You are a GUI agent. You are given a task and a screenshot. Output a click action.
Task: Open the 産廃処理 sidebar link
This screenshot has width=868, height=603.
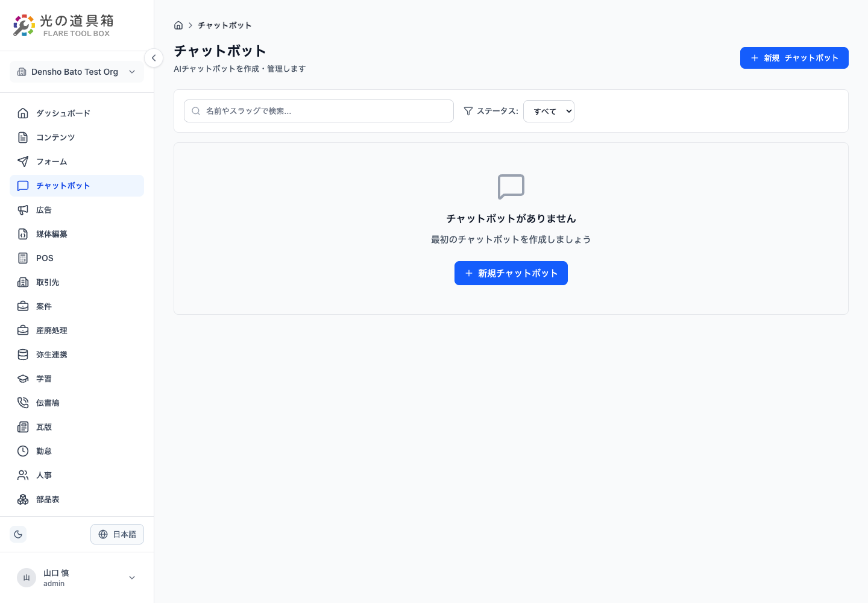[x=77, y=330]
